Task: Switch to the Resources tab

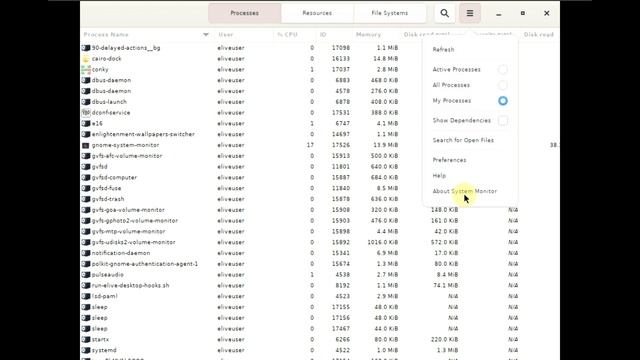Action: click(x=317, y=13)
